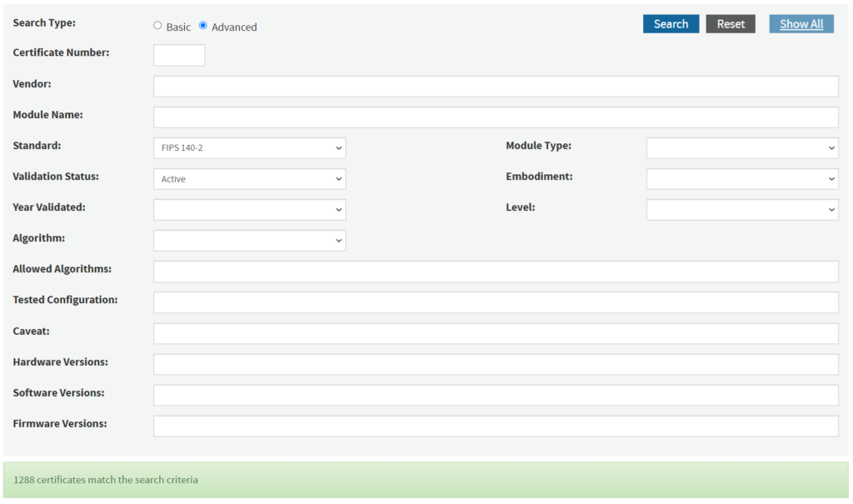Click the 'Search Type:' label
Viewport: 853px width, 504px height.
(44, 22)
